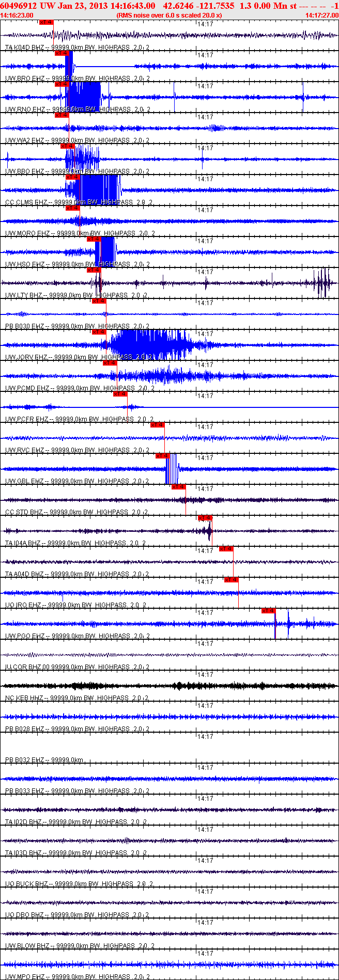Click the RMS noise scaling note
The height and width of the screenshot is (980, 339).
pos(169,15)
